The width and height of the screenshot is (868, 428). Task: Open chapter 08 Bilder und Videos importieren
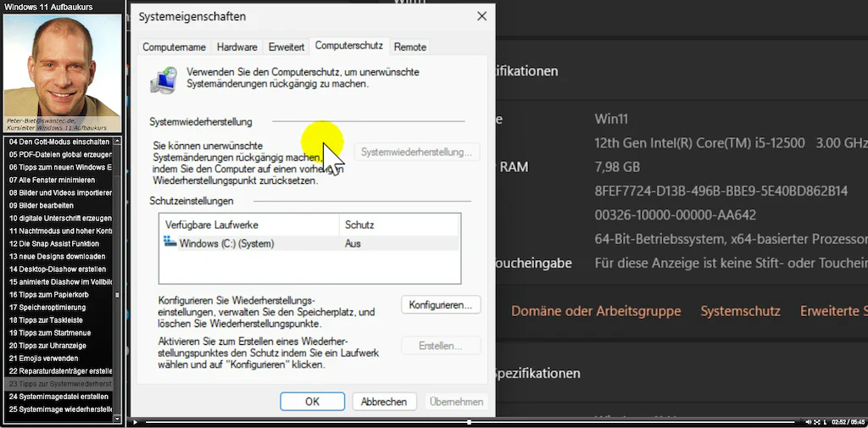point(58,192)
